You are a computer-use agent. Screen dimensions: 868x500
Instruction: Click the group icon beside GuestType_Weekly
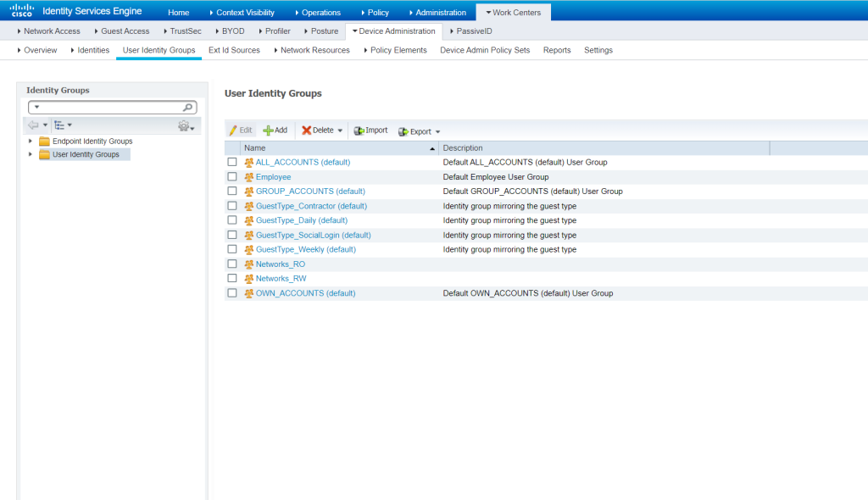249,250
